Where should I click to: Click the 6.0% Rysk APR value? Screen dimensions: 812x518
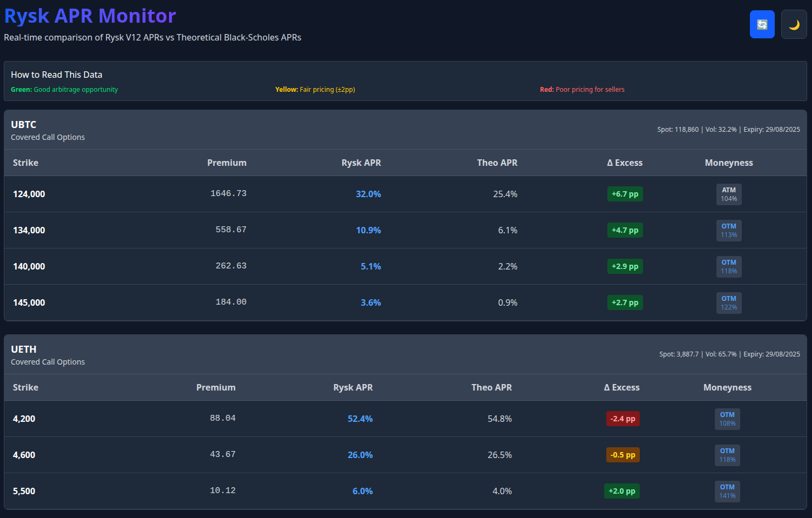[x=363, y=491]
